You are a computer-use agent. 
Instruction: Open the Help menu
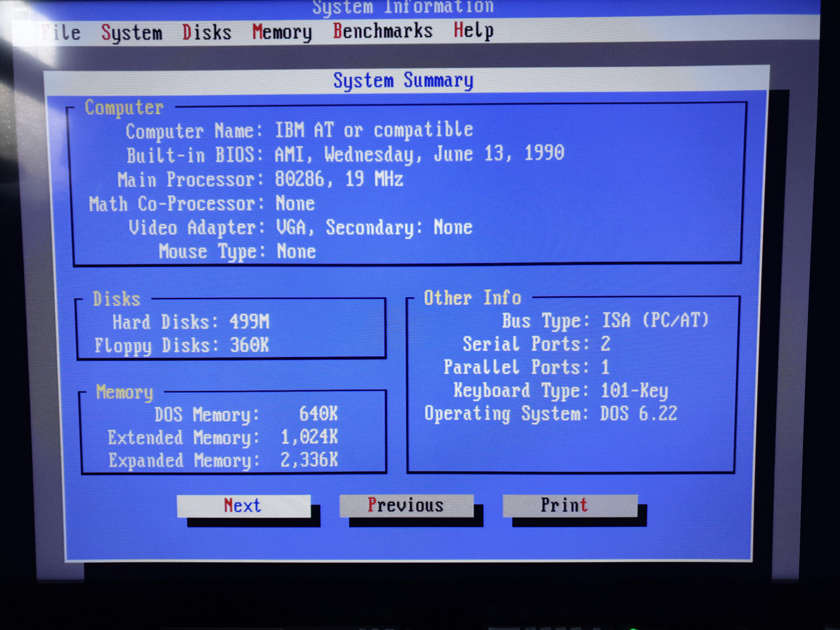tap(473, 30)
